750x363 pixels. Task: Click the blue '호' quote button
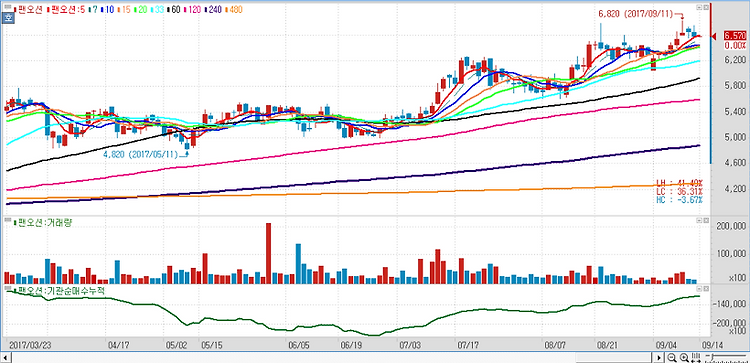click(8, 18)
